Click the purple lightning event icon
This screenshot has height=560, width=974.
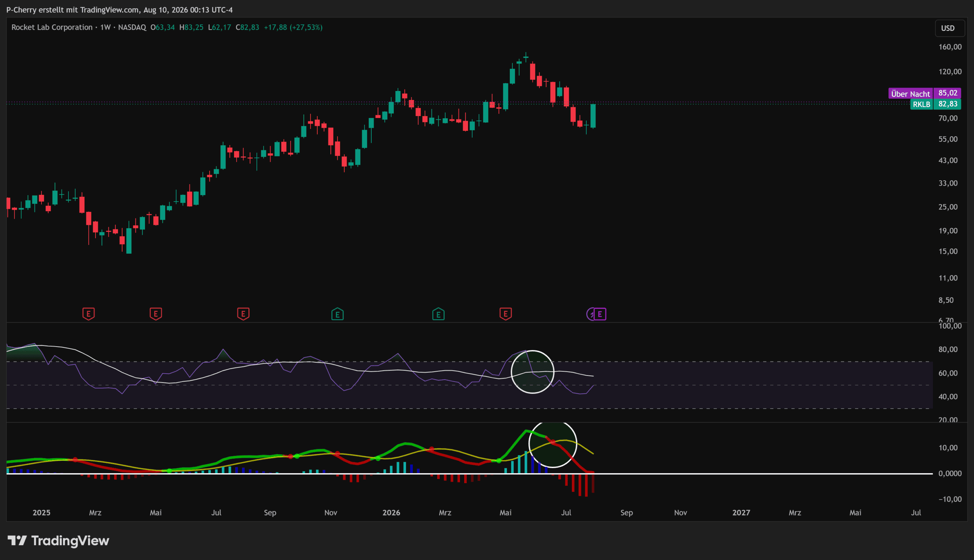(590, 314)
